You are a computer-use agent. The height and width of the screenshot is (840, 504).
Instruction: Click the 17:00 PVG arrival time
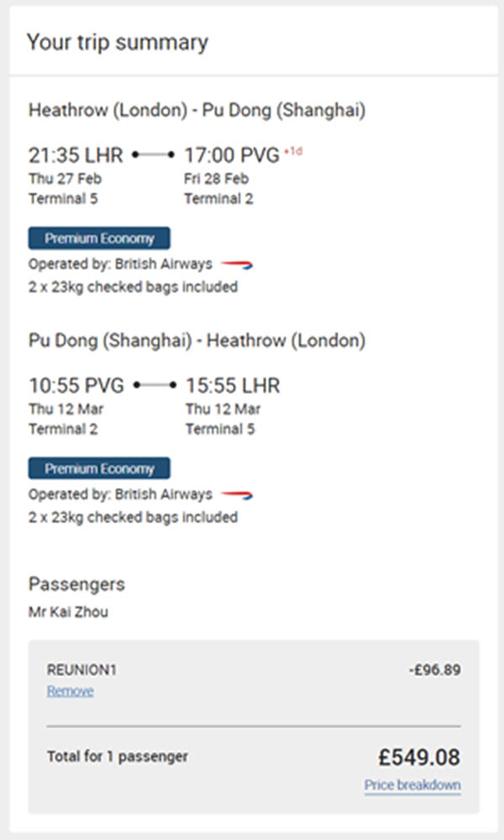coord(232,155)
